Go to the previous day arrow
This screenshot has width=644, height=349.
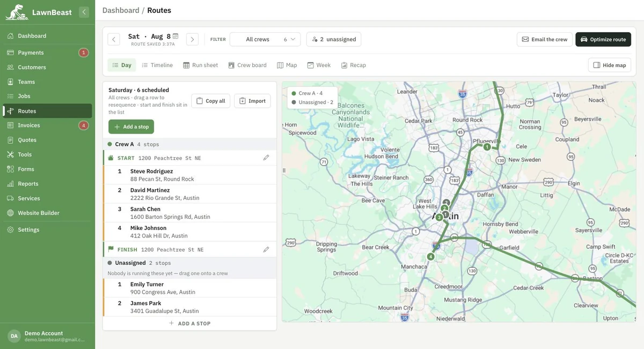point(114,39)
